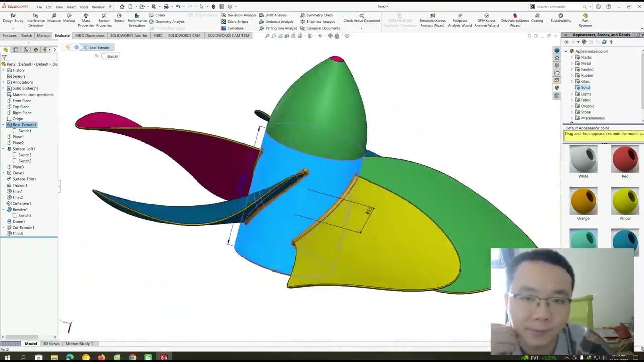This screenshot has width=644, height=362.
Task: Collapse the Boss-Extrude1 feature node
Action: [x=3, y=125]
